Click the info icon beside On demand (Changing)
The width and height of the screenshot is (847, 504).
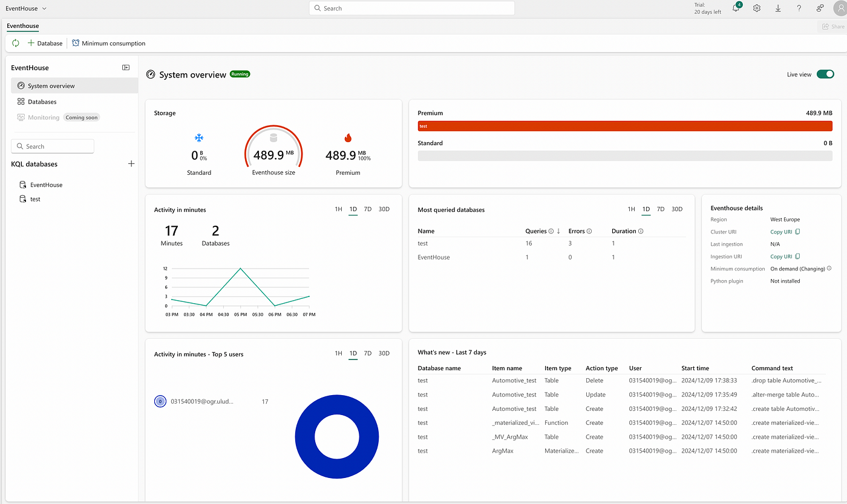(829, 269)
